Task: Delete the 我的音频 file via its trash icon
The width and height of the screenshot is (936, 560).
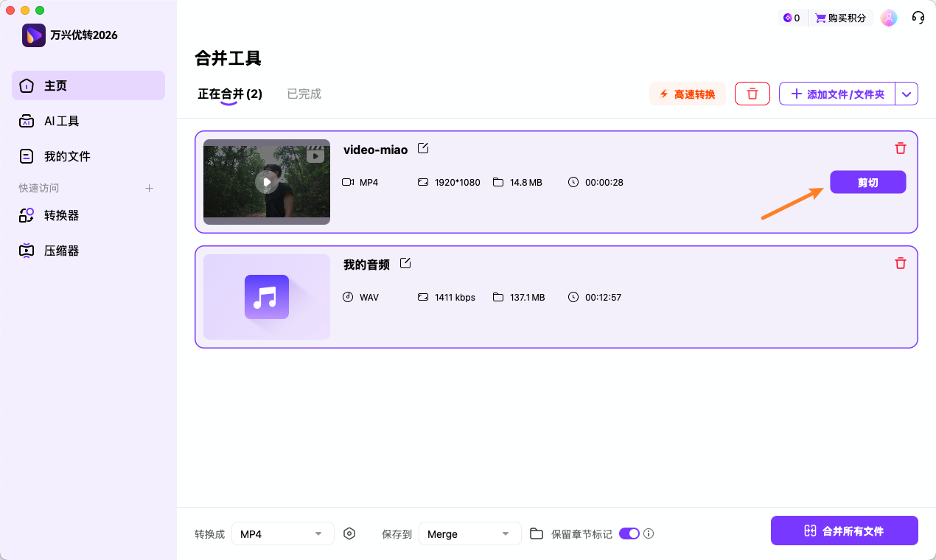Action: 900,263
